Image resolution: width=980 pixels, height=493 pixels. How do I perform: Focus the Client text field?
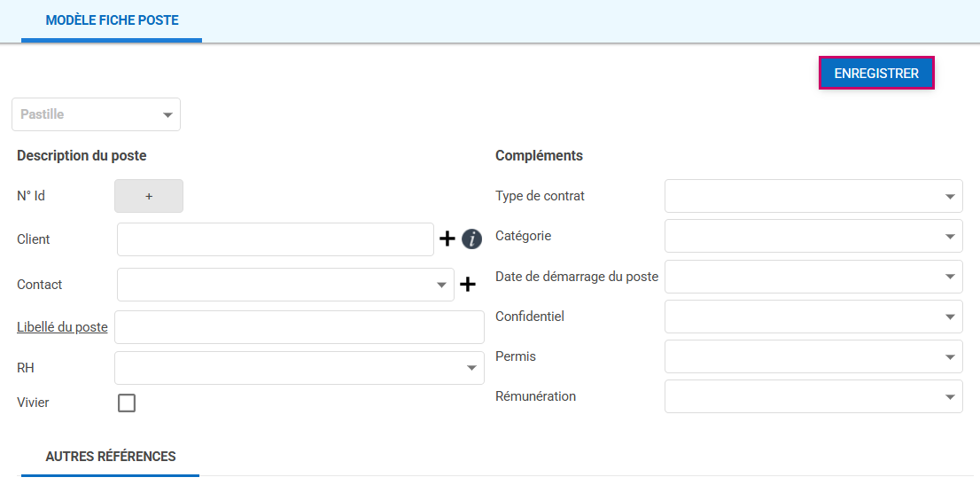click(275, 239)
